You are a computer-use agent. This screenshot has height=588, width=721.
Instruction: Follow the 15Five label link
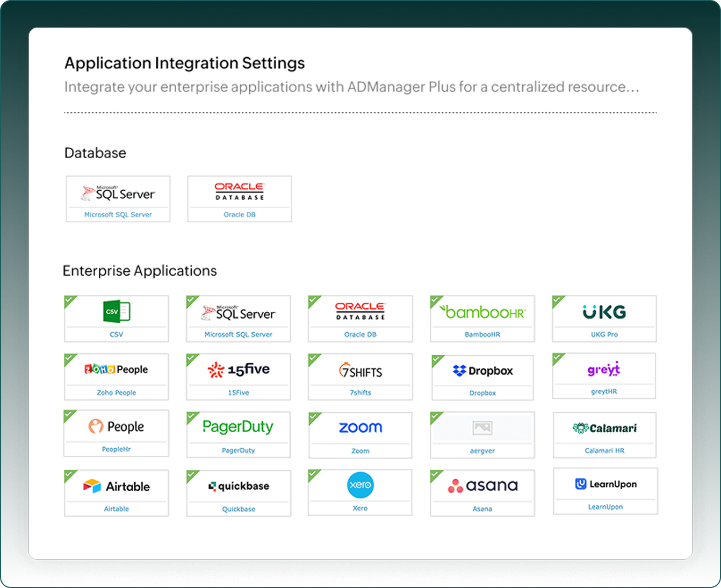click(239, 392)
